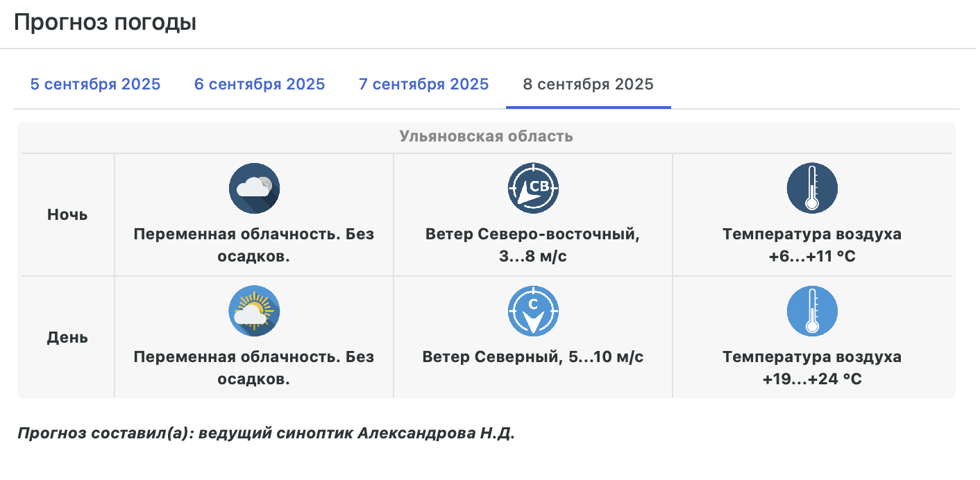This screenshot has height=480, width=980.
Task: Select the 7 сентября 2025 forecast tab
Action: [424, 85]
